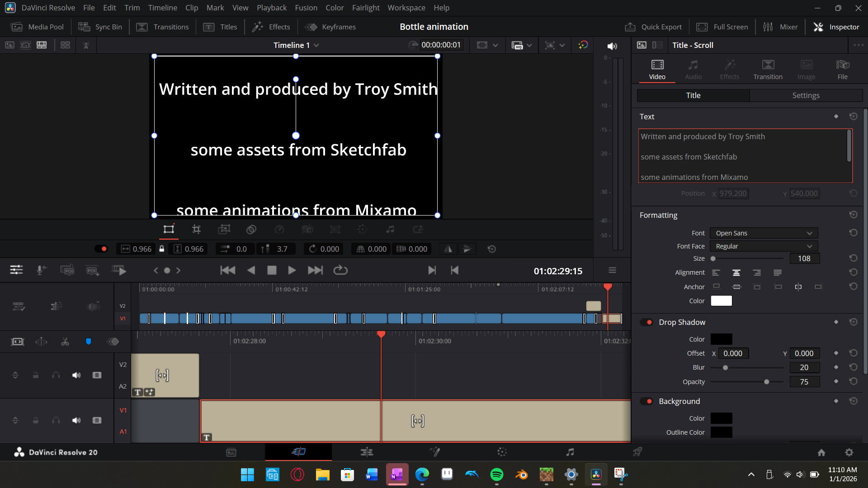Image resolution: width=868 pixels, height=488 pixels.
Task: Open the Playback menu
Action: 272,8
